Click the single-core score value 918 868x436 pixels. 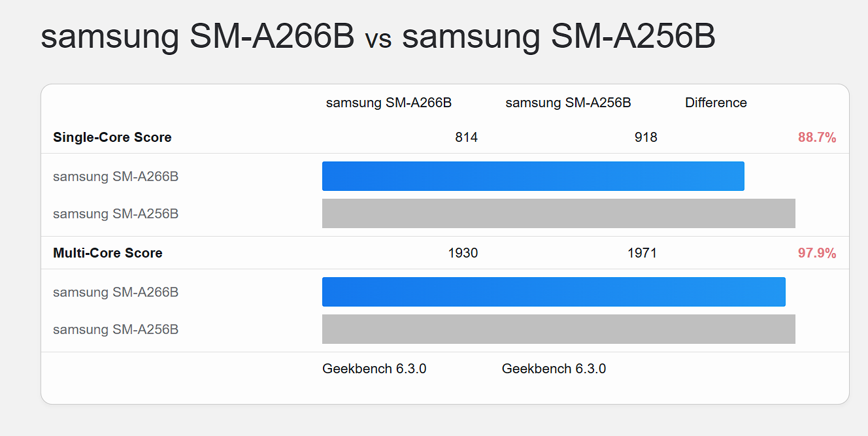646,137
